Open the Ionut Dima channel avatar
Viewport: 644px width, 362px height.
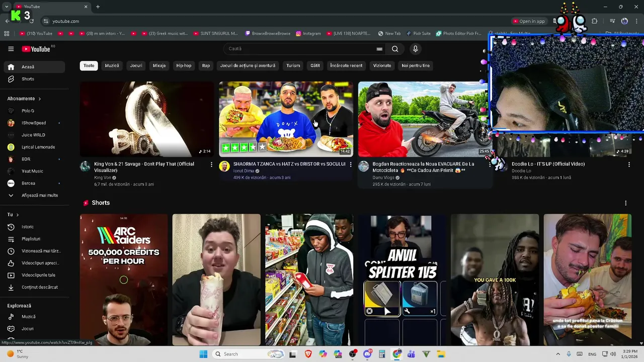pyautogui.click(x=224, y=166)
